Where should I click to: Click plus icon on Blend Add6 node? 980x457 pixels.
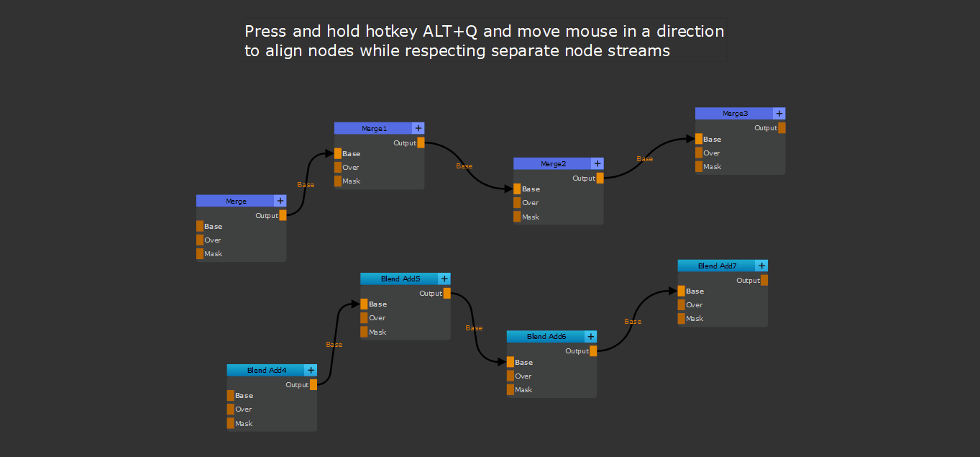[x=590, y=336]
